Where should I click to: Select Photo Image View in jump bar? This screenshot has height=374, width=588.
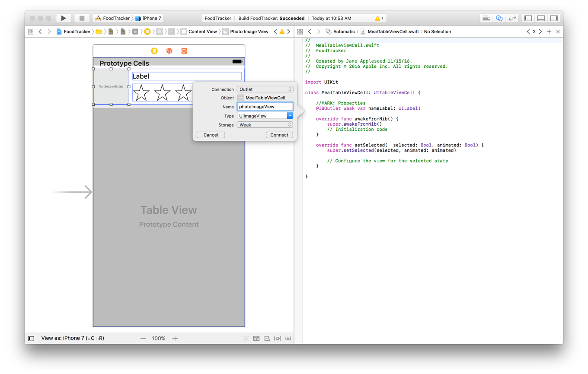(x=245, y=32)
